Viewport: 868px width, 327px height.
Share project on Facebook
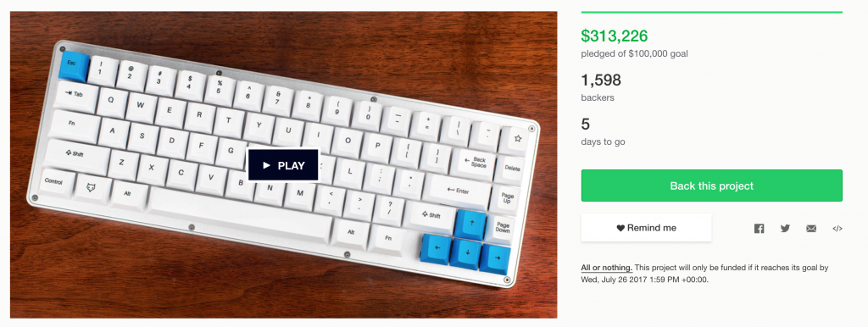(x=759, y=228)
